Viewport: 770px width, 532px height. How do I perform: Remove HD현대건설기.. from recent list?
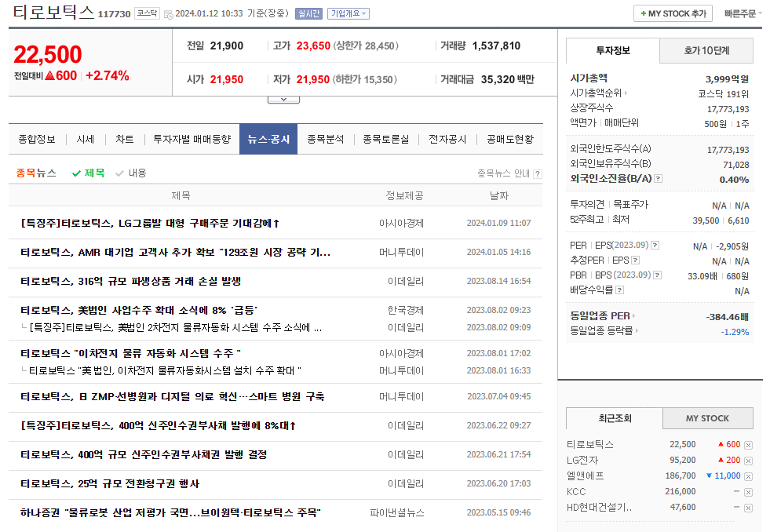(748, 508)
